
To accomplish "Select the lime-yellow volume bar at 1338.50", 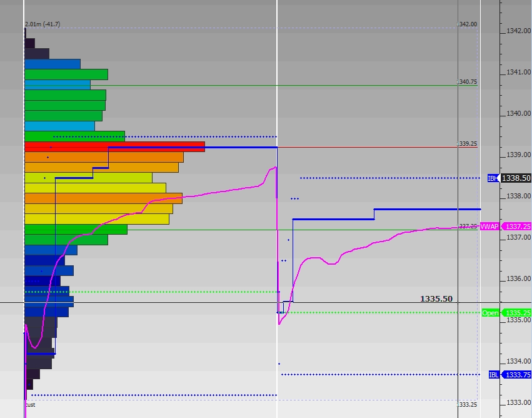I will 89,178.
